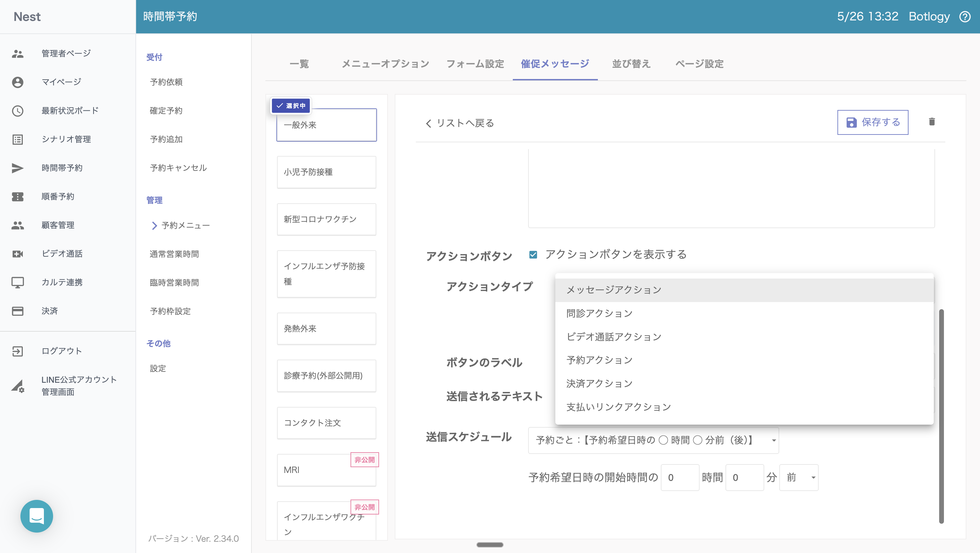Click the 最新状況ボード clock icon
The height and width of the screenshot is (553, 980).
tap(17, 111)
